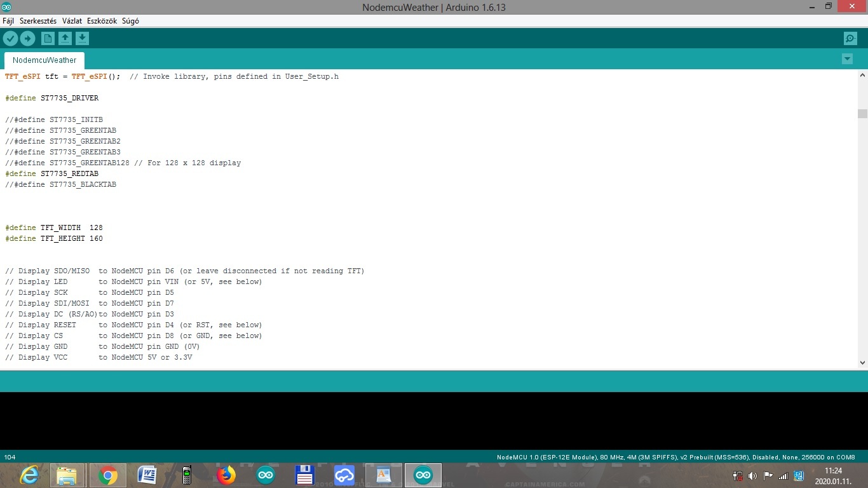Click the //#define ST7735_INITB line

(x=54, y=119)
